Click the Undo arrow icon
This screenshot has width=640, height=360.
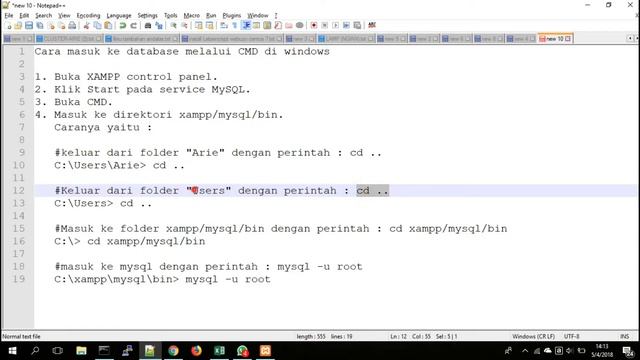[122, 26]
